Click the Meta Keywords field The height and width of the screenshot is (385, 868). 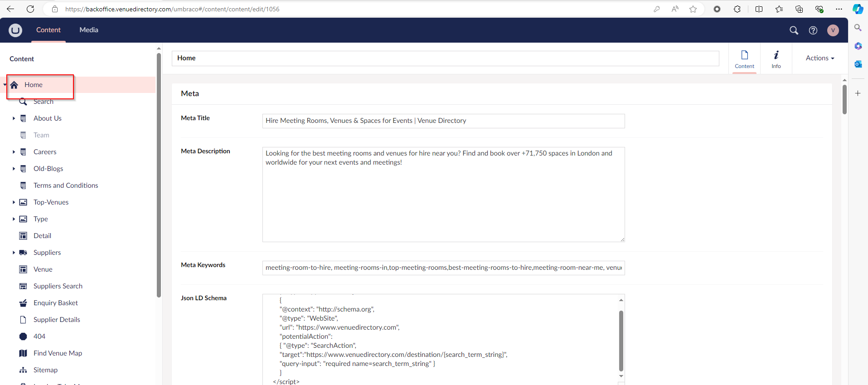444,268
